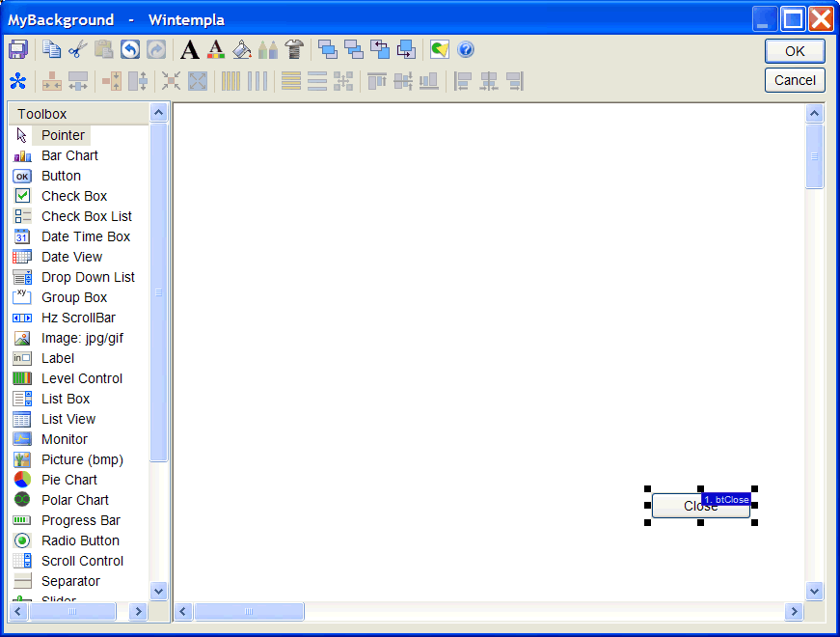Click the Cut scissors icon
840x637 pixels.
[x=78, y=49]
